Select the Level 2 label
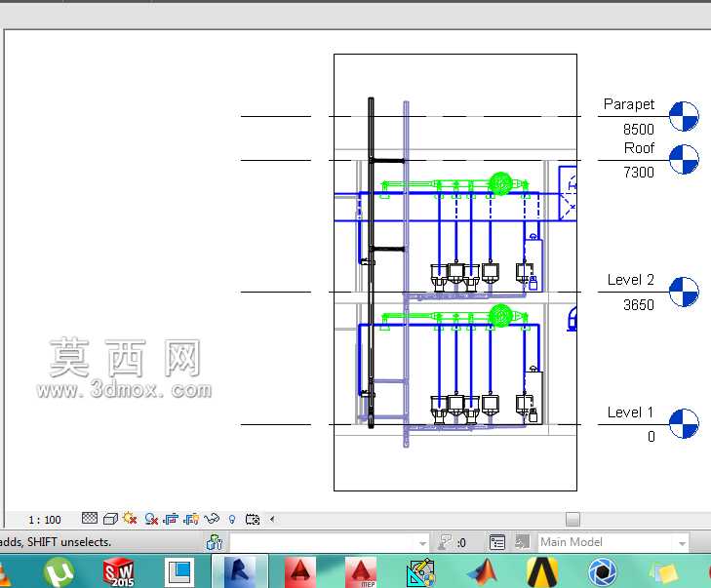 631,280
